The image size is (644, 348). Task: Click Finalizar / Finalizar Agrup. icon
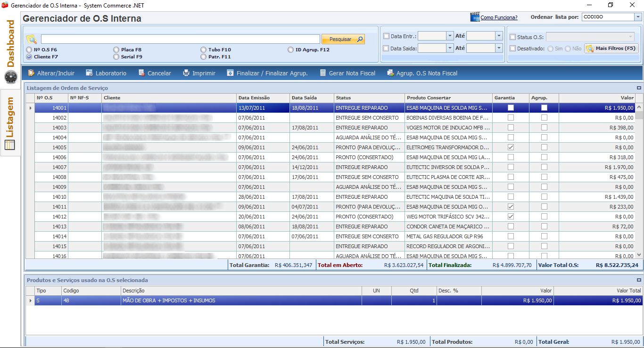click(230, 73)
